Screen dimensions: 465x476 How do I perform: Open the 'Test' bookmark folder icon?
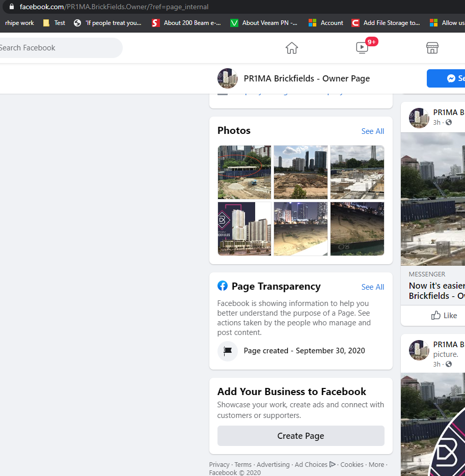click(x=46, y=23)
